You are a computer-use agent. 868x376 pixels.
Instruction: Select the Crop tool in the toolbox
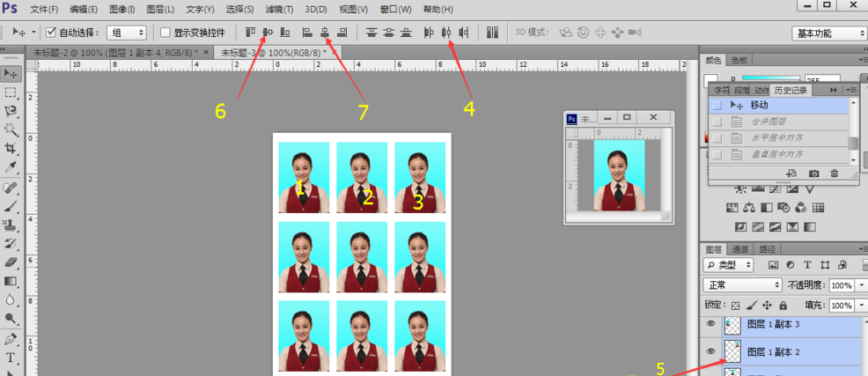pyautogui.click(x=11, y=149)
